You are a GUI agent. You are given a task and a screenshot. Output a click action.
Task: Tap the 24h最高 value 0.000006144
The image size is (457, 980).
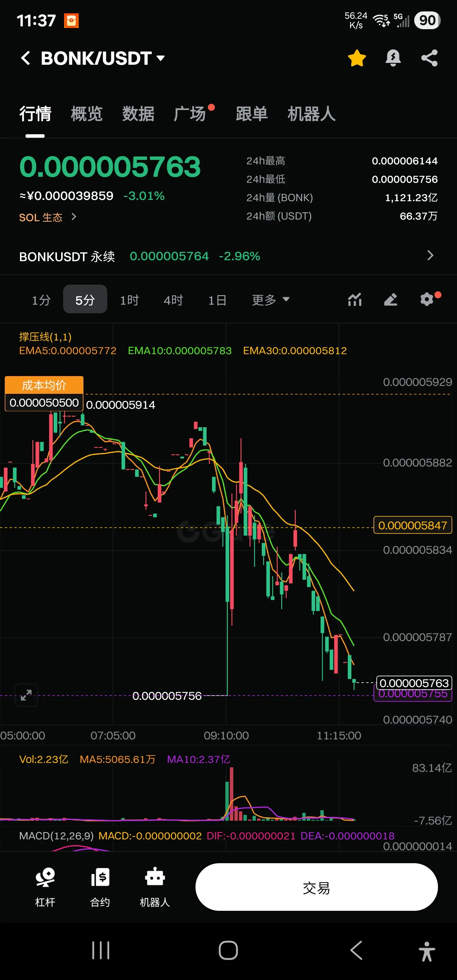405,161
